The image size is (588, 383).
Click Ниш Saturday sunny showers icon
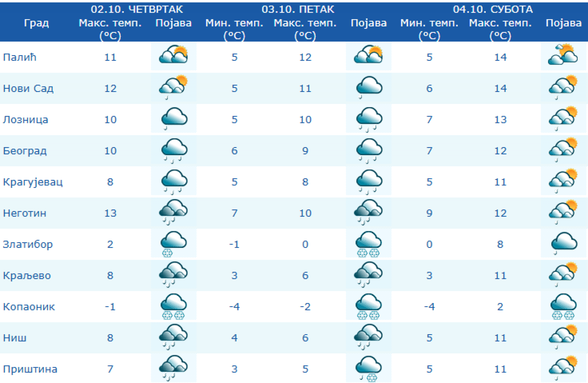click(563, 337)
